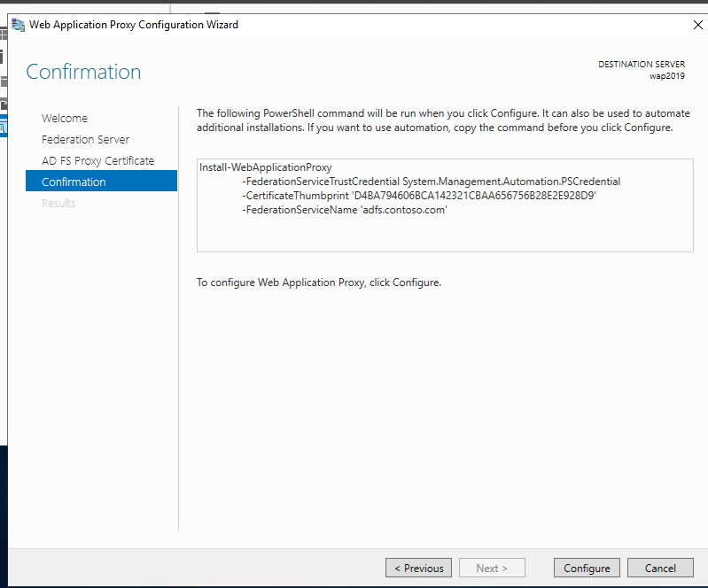Click the FederationServiceTrustCredential parameter line
The width and height of the screenshot is (708, 588).
pyautogui.click(x=431, y=182)
